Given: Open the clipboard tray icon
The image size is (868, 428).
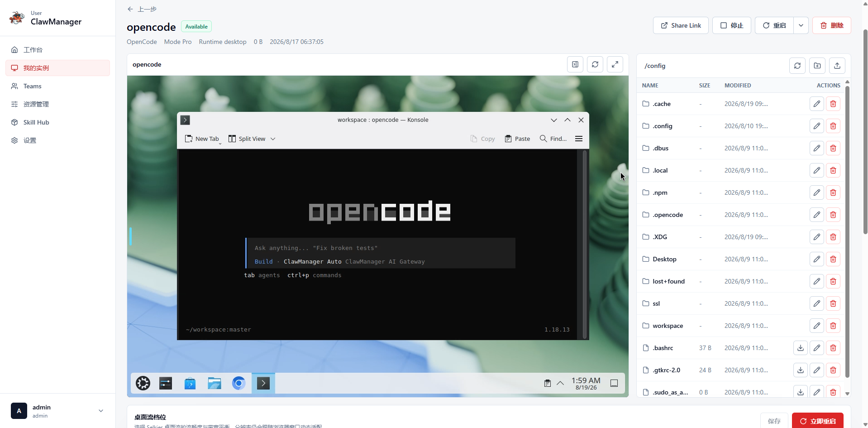Looking at the screenshot, I should 547,383.
